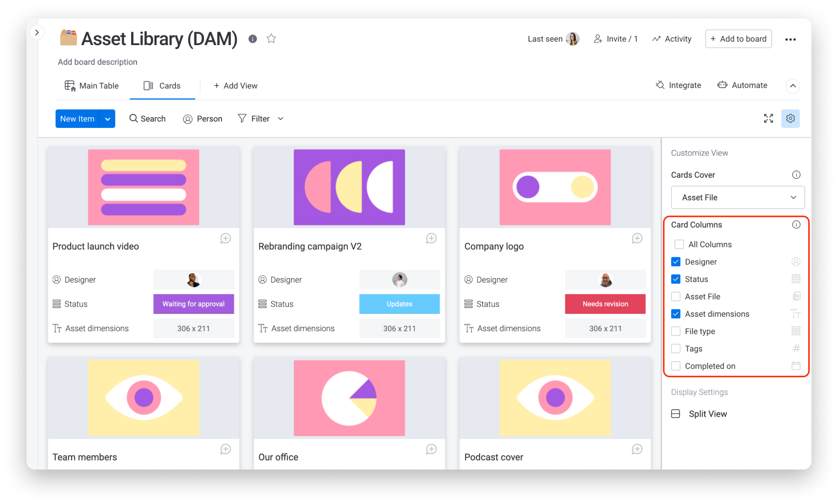Viewport: 838px width, 504px height.
Task: Open the three-dot board menu
Action: [790, 39]
